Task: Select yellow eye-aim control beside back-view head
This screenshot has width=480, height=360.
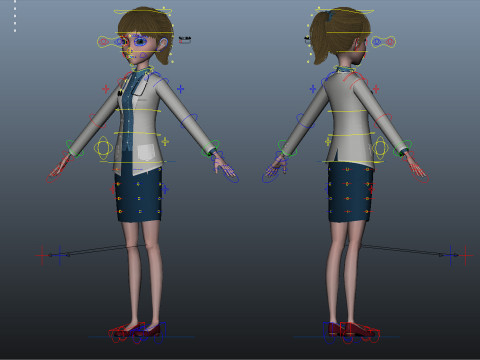Action: pyautogui.click(x=383, y=42)
